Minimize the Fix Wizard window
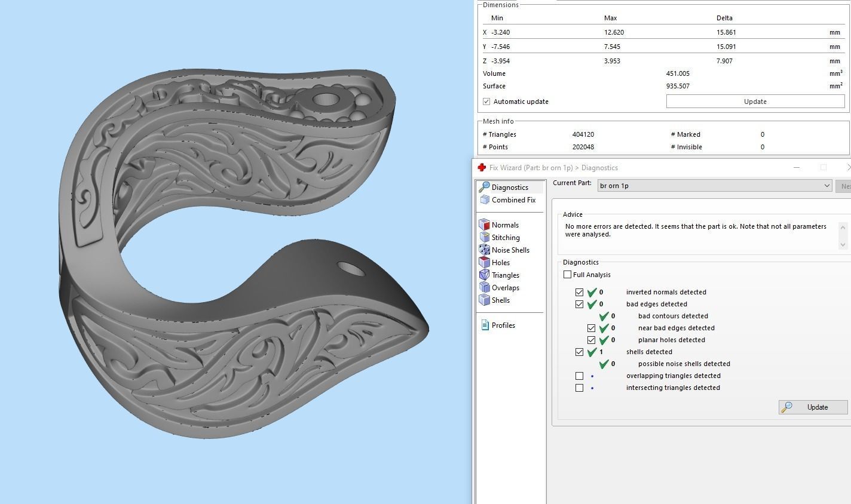The width and height of the screenshot is (851, 504). coord(796,168)
